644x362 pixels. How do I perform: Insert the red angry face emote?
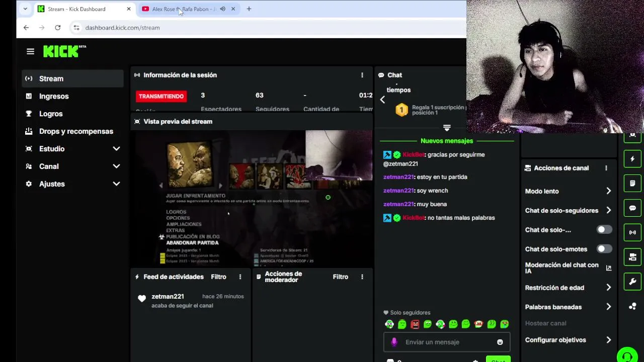coord(415,324)
